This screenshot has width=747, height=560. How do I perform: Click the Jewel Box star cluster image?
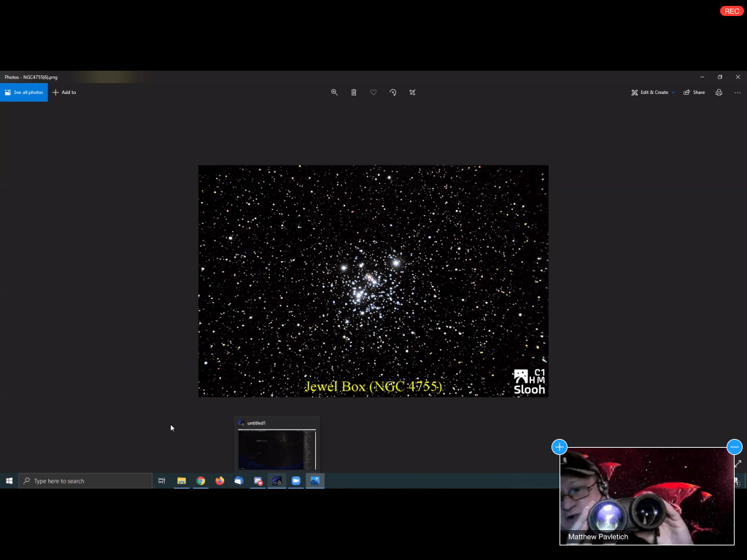tap(373, 281)
